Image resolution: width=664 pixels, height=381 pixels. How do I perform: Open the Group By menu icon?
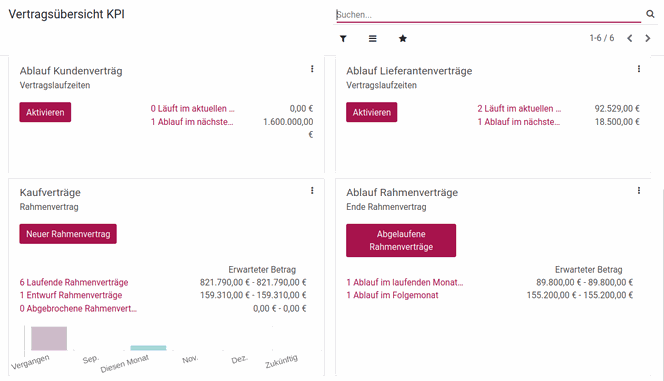373,39
